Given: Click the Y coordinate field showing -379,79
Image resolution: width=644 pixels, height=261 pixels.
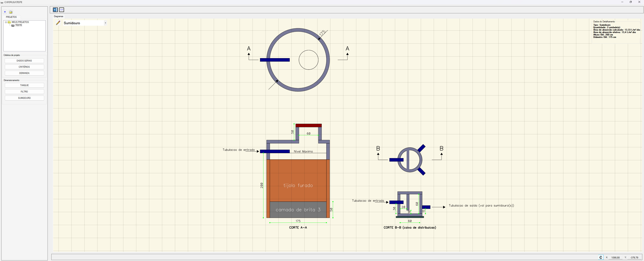Looking at the screenshot, I should 634,257.
